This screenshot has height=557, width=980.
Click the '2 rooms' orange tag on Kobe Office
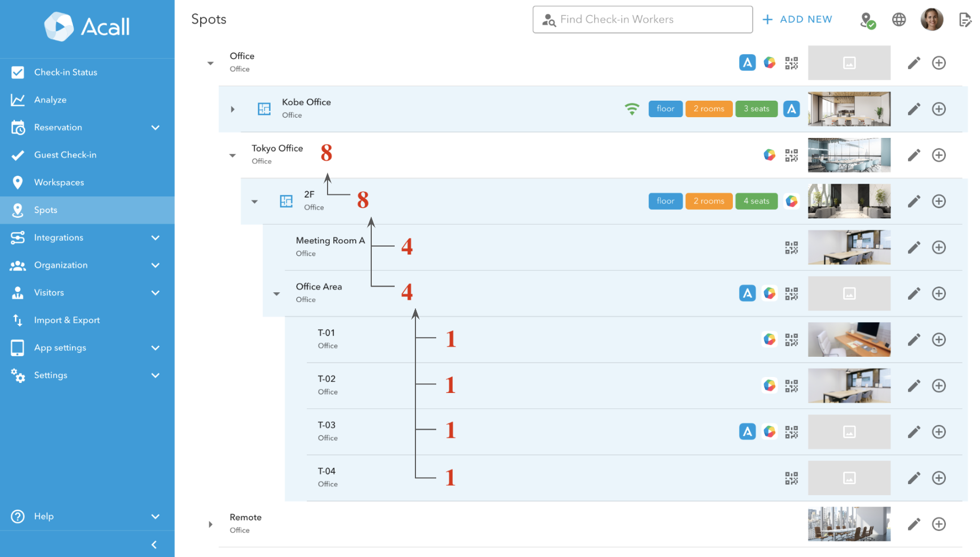(x=708, y=109)
